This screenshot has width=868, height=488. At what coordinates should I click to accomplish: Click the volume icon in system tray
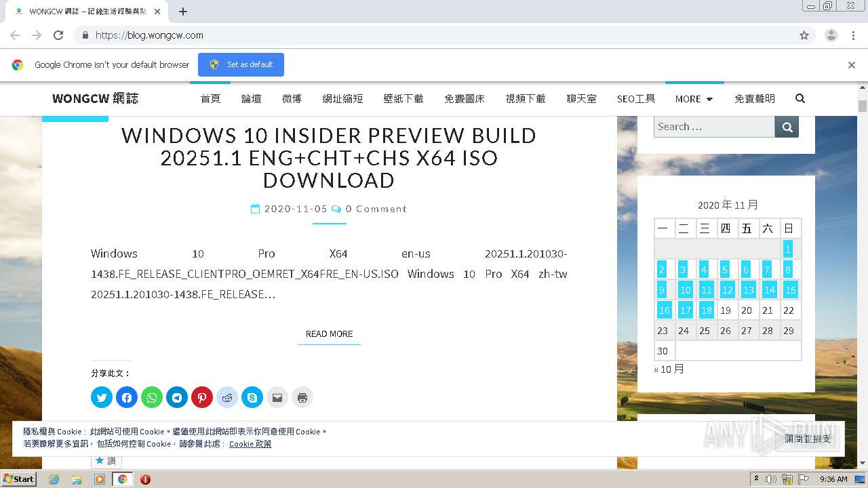[771, 479]
